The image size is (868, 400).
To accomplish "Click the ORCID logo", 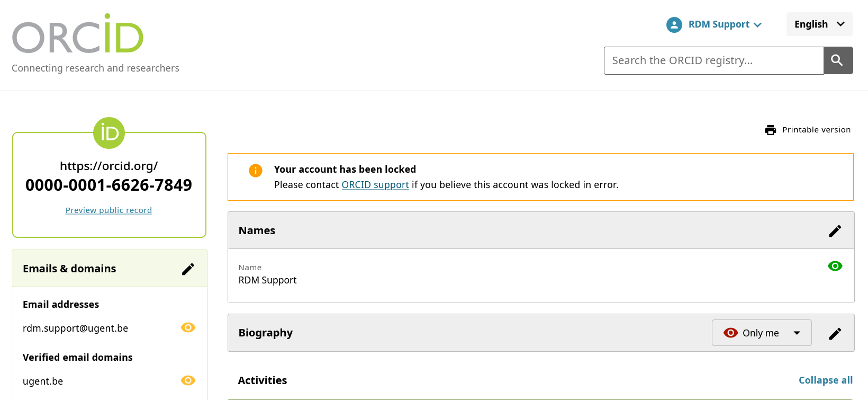I will click(78, 33).
